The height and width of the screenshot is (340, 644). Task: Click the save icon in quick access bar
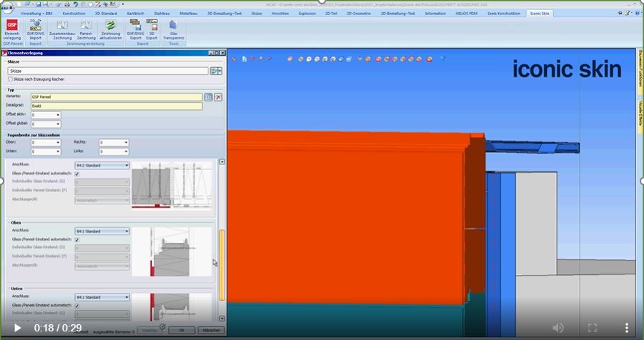pyautogui.click(x=38, y=4)
